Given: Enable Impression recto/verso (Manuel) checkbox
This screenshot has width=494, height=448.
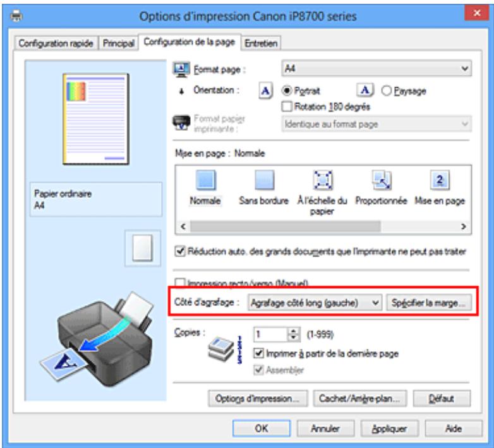Looking at the screenshot, I should [x=180, y=282].
